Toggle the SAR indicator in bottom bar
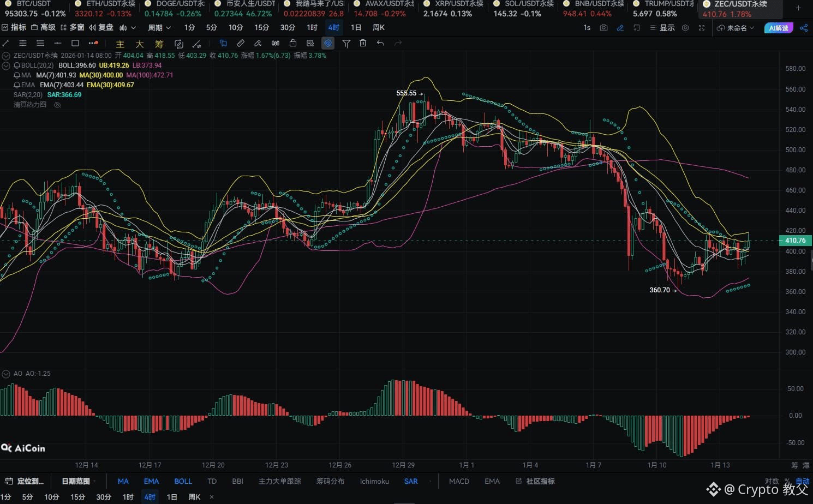This screenshot has width=813, height=504. click(x=411, y=481)
